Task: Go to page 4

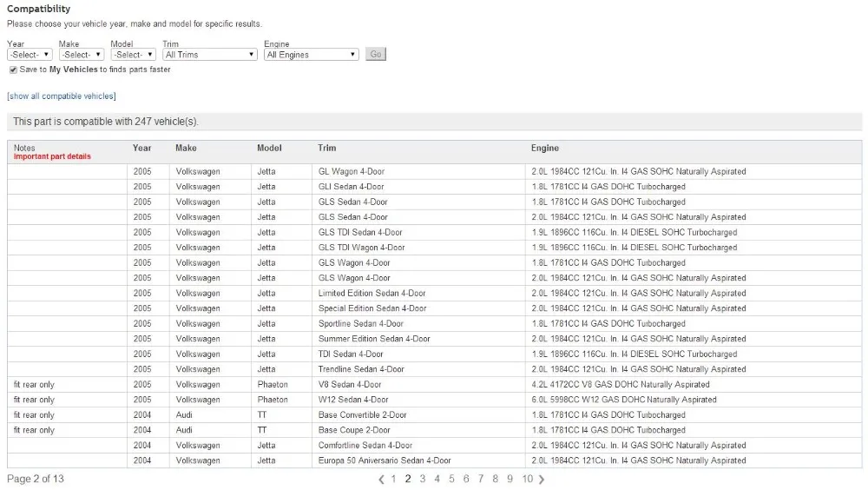Action: click(x=437, y=479)
